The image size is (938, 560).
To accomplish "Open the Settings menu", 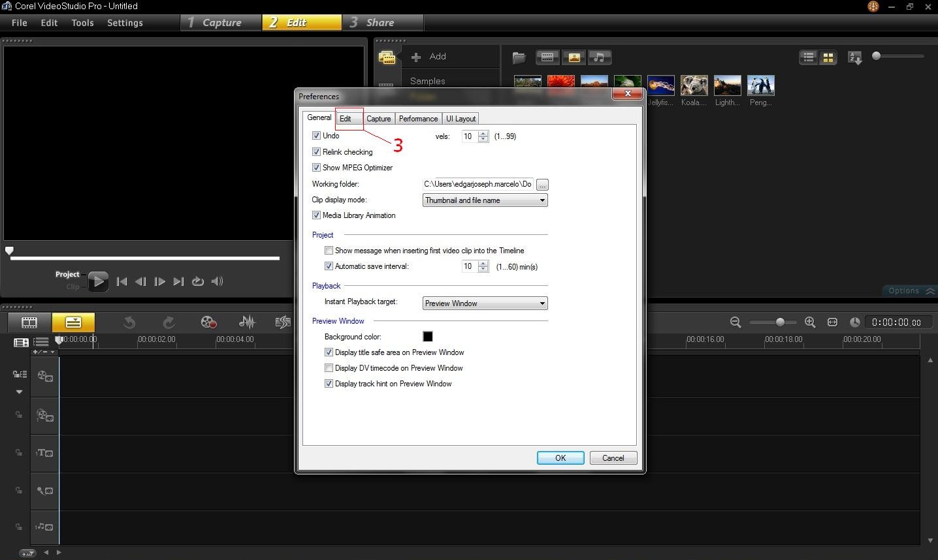I will (125, 23).
